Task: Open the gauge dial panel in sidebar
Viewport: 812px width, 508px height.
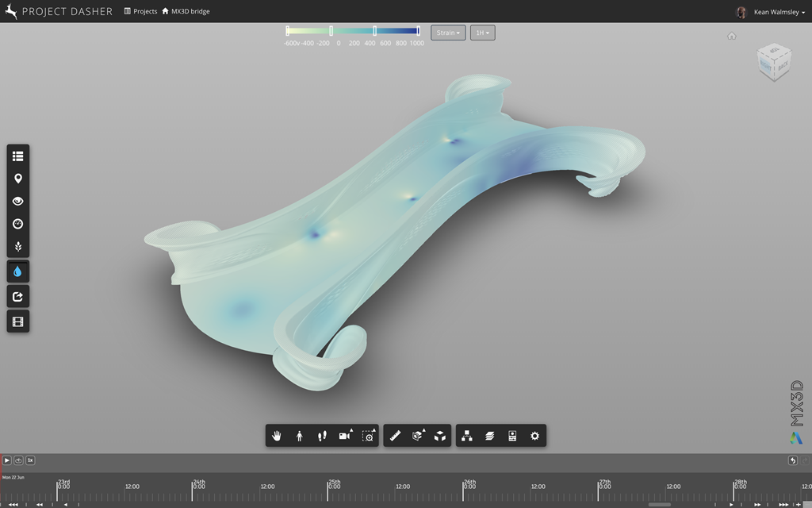Action: coord(18,224)
